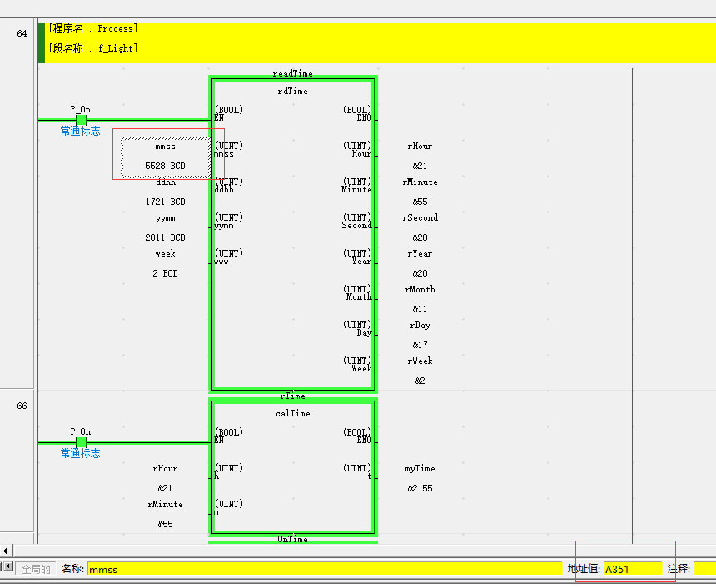Click the ddhh value 1721 BCD
Screen dimensions: 716x588
[x=165, y=202]
